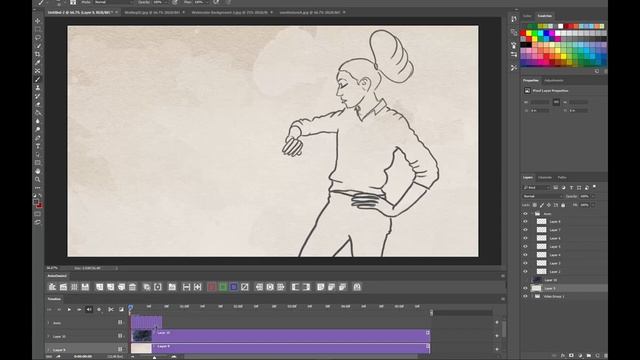Click the Layer 10 purple timeline clip

pyautogui.click(x=280, y=336)
